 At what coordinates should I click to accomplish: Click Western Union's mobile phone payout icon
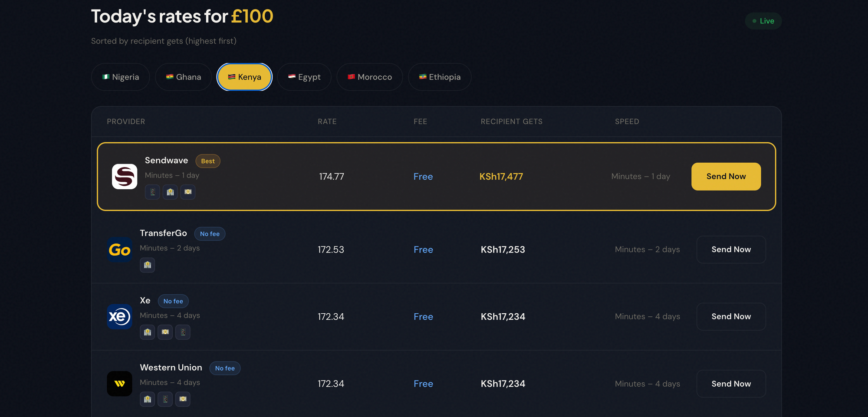click(165, 399)
